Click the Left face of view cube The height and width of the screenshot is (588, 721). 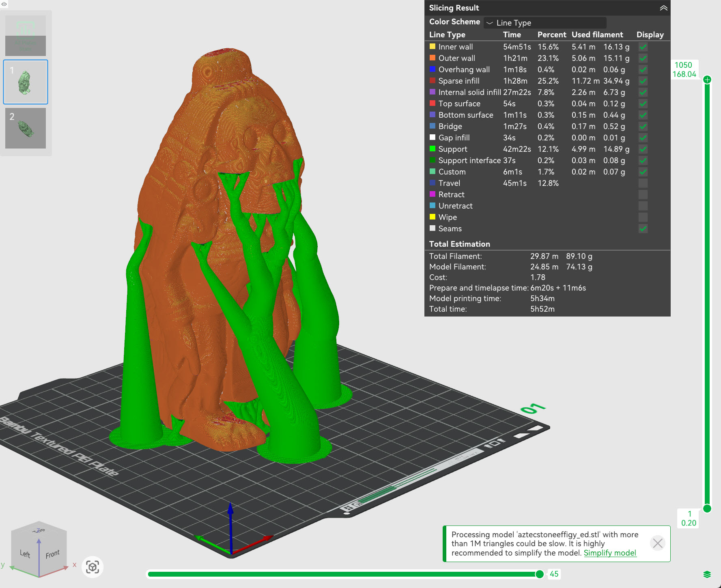[x=25, y=554]
